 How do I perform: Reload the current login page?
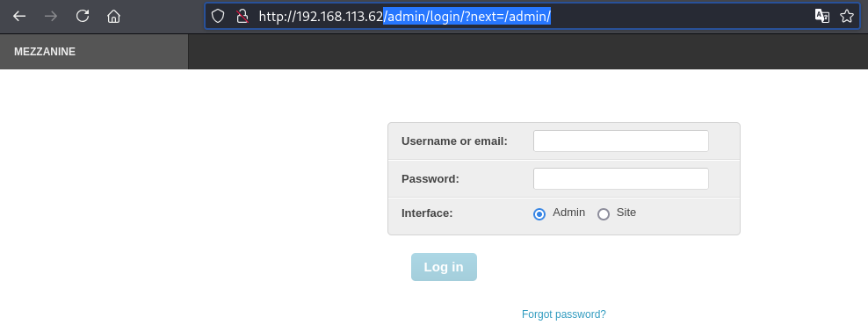pos(83,16)
